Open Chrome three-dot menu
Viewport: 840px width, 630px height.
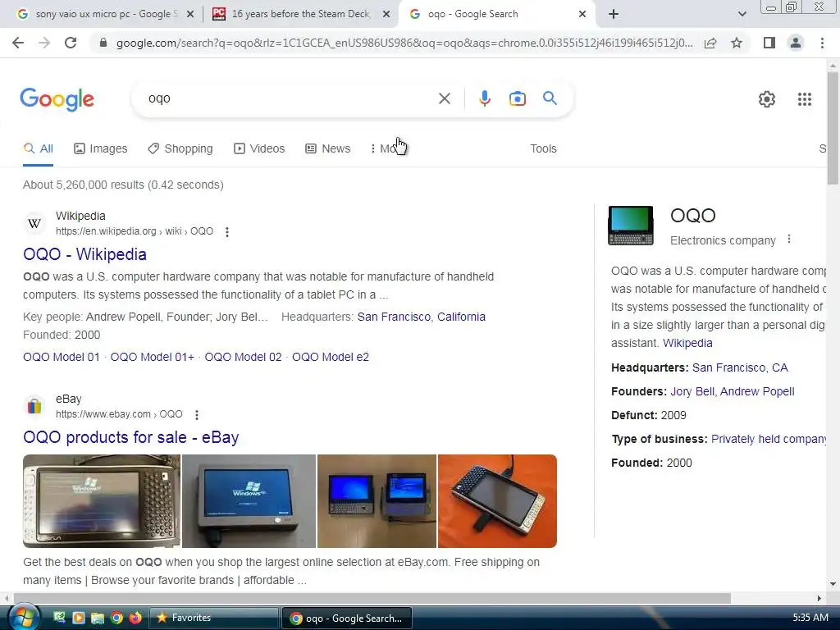(822, 43)
